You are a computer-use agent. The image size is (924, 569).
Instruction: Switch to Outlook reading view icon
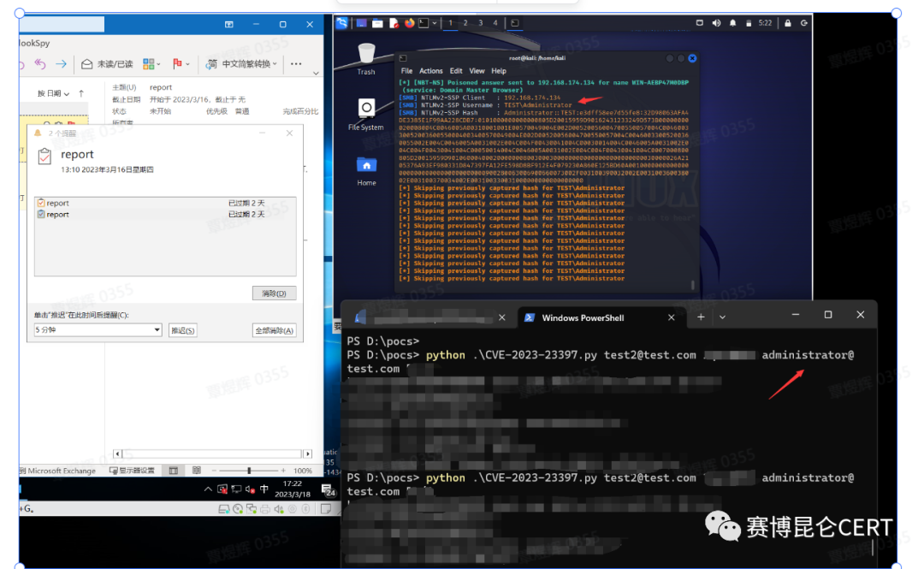[x=197, y=471]
